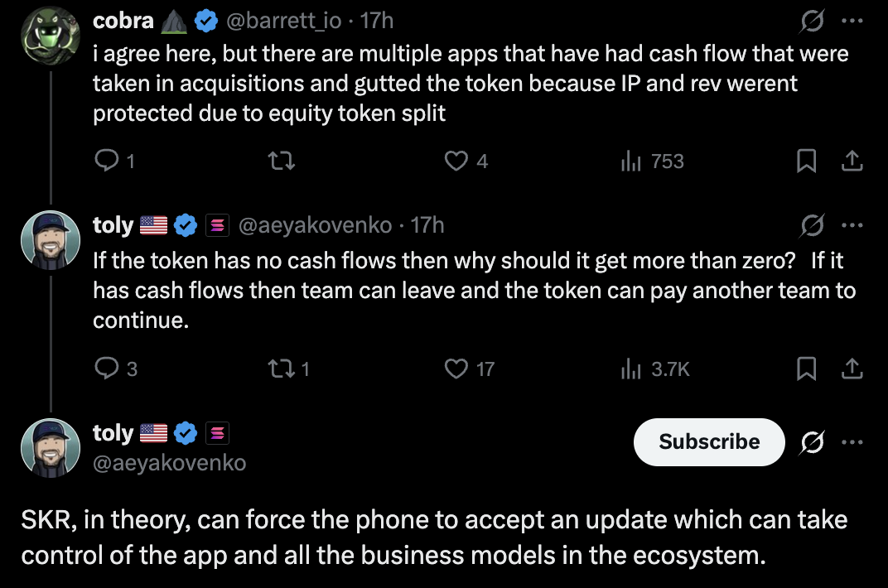
Task: View analytics showing 3.7K views
Action: tap(630, 369)
